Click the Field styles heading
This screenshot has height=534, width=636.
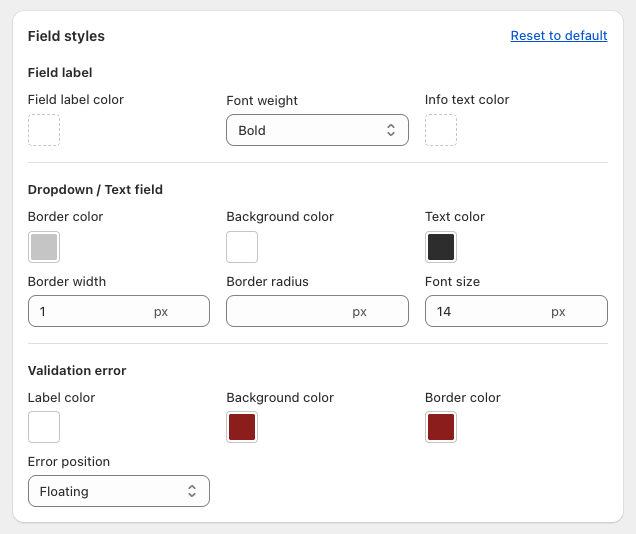click(x=66, y=36)
